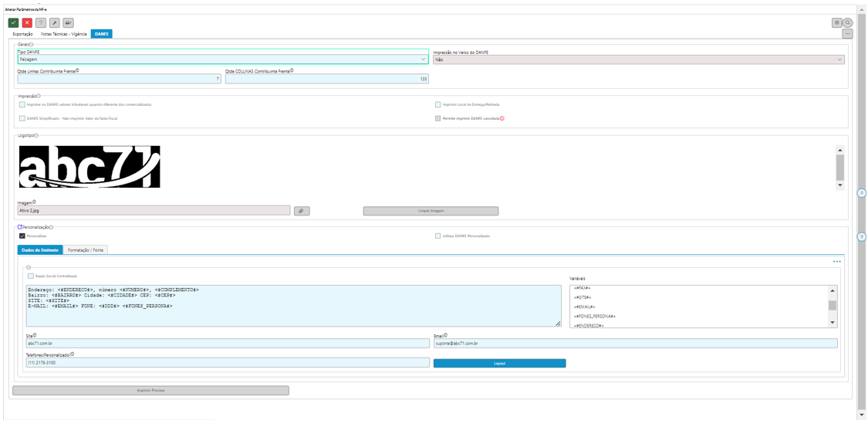The width and height of the screenshot is (868, 424).
Task: Click the info icon beside the Site label
Action: tap(34, 334)
